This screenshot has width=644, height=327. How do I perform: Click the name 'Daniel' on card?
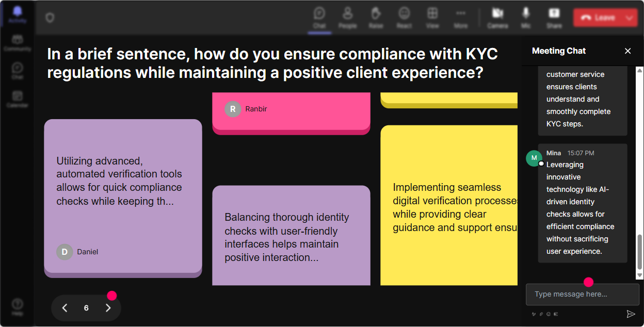[x=88, y=252]
